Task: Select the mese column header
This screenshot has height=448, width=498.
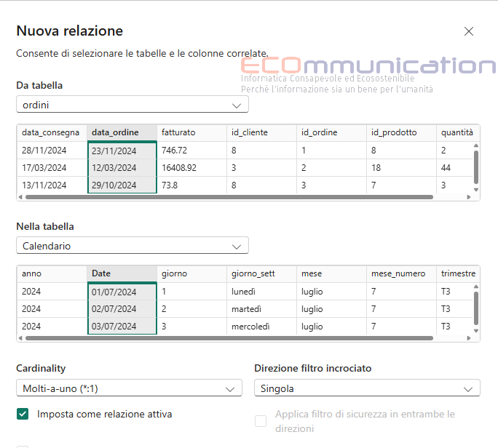Action: pyautogui.click(x=331, y=273)
